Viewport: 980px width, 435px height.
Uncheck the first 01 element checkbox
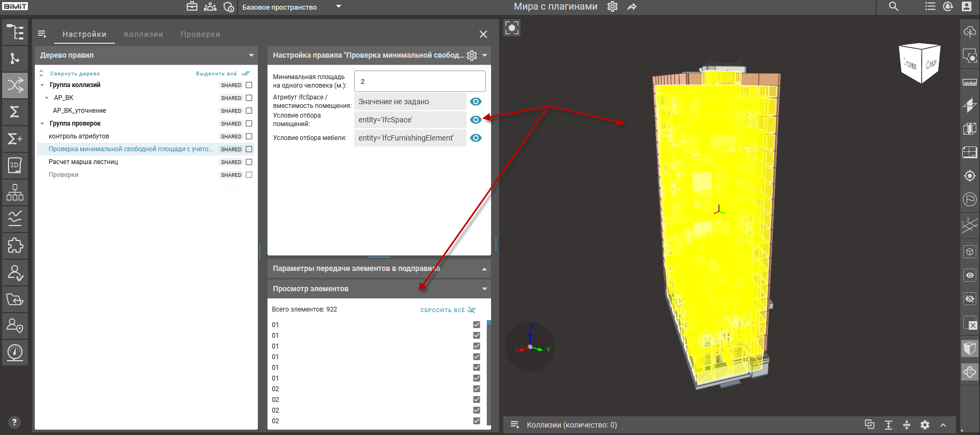[477, 325]
